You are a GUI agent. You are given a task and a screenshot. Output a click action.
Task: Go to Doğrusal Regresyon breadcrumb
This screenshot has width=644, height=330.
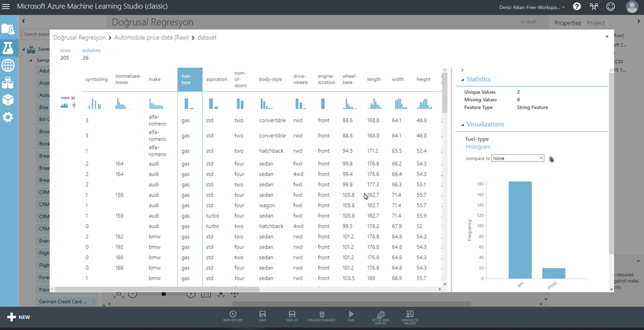[79, 37]
